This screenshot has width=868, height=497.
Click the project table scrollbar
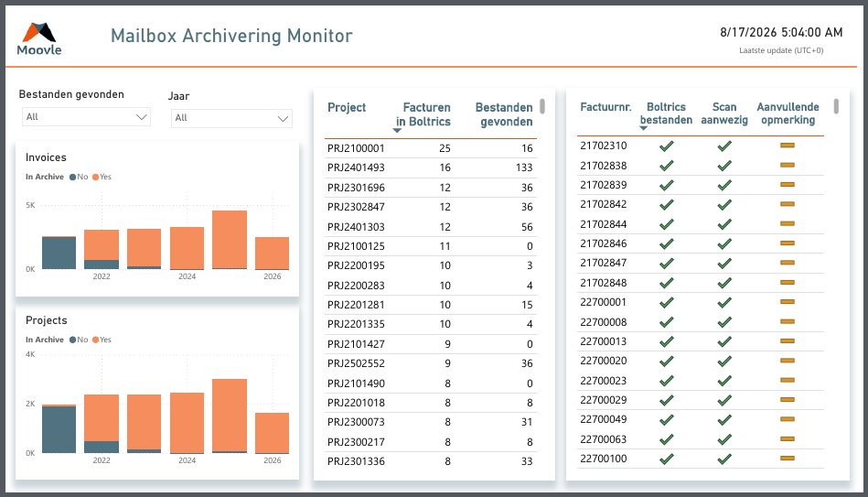(542, 106)
